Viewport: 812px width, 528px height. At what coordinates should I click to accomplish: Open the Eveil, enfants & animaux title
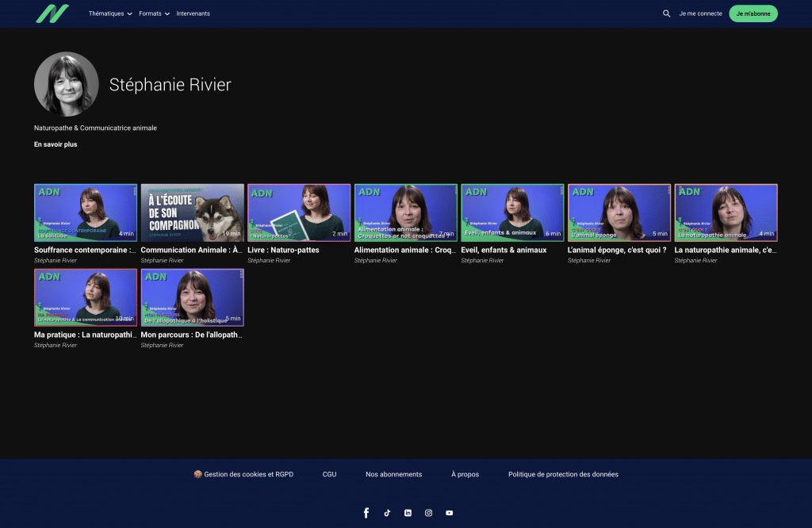(504, 250)
